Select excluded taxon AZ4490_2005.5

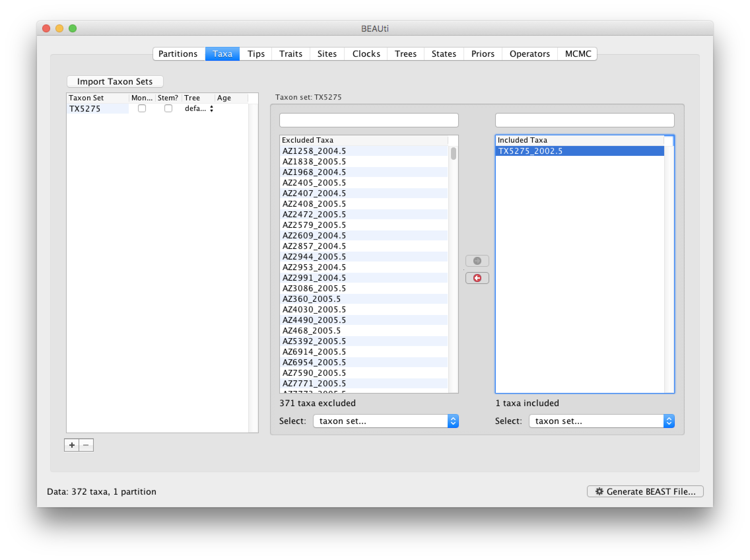[x=364, y=320]
